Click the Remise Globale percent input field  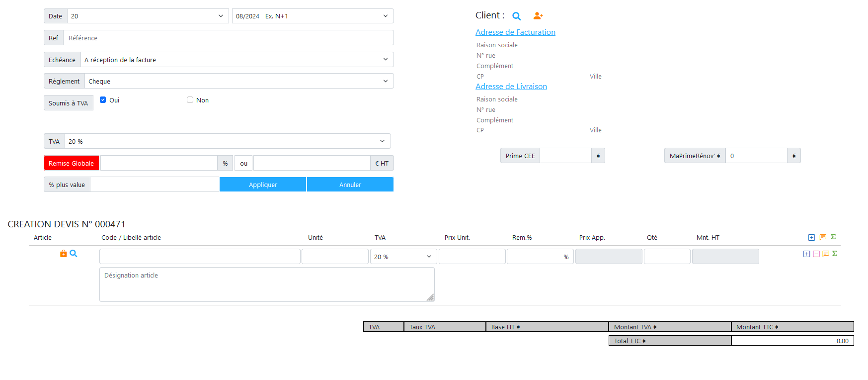click(158, 163)
